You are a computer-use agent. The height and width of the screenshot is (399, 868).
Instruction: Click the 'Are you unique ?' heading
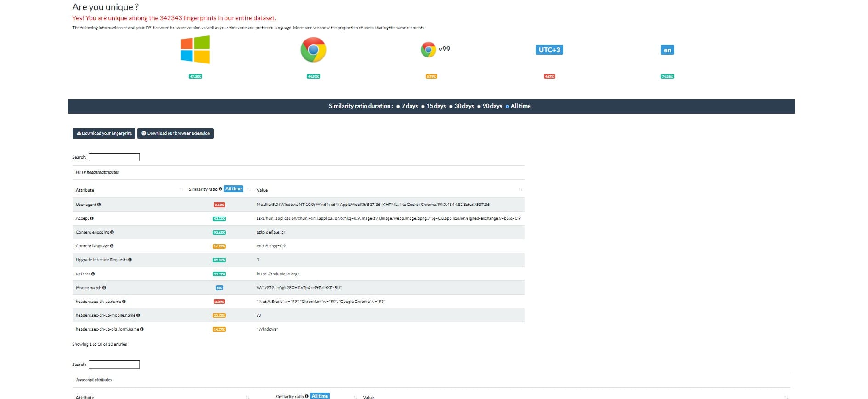(106, 7)
